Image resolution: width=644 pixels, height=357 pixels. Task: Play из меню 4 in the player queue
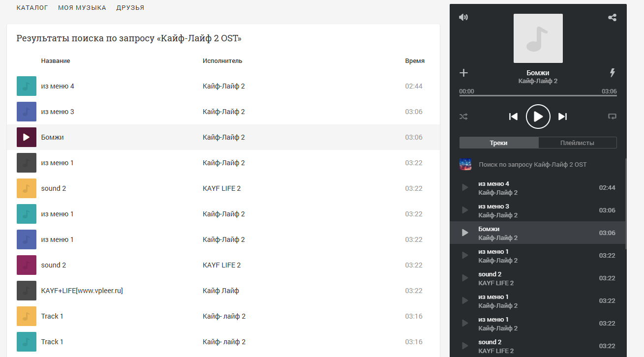coord(465,187)
